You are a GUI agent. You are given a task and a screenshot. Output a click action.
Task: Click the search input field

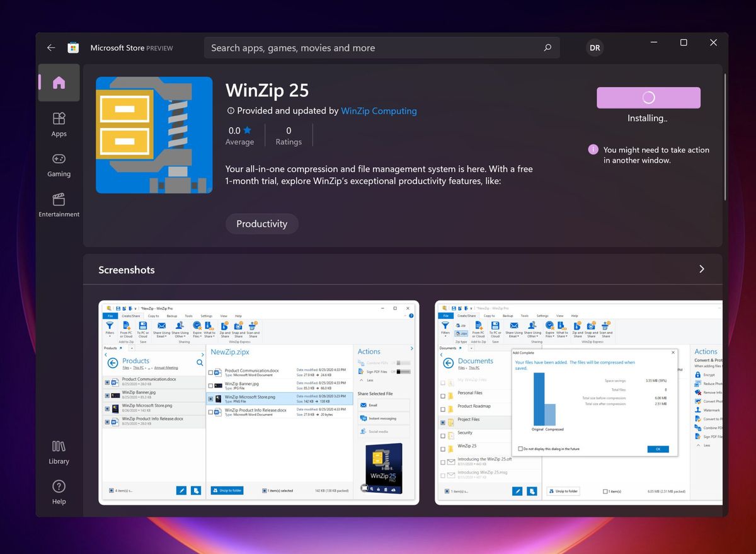coord(378,47)
